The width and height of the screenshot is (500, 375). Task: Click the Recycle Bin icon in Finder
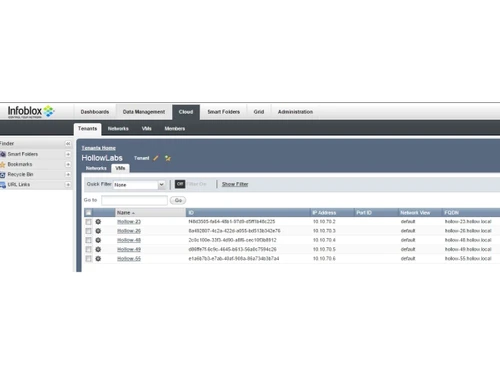tap(3, 175)
